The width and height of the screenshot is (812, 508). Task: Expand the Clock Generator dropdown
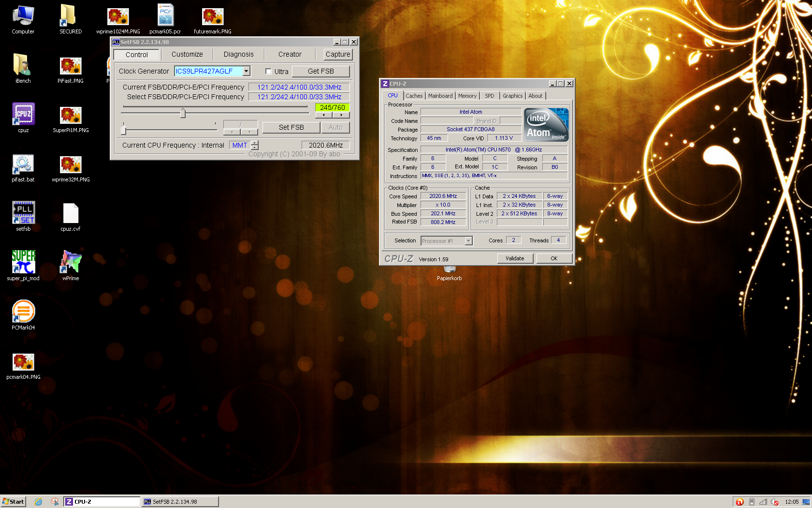[246, 71]
